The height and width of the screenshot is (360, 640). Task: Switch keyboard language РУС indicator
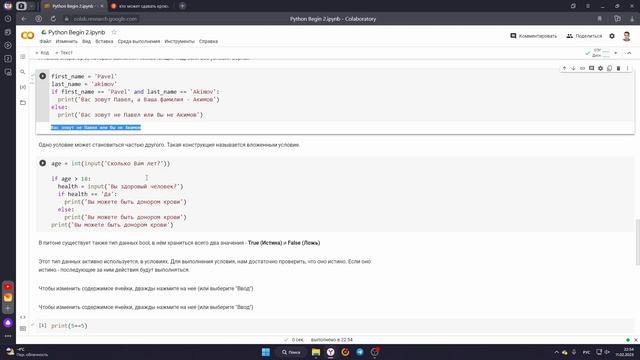586,352
